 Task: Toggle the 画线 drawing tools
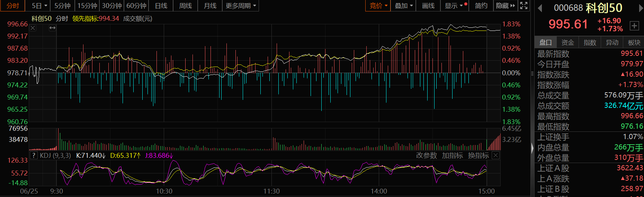pyautogui.click(x=428, y=6)
